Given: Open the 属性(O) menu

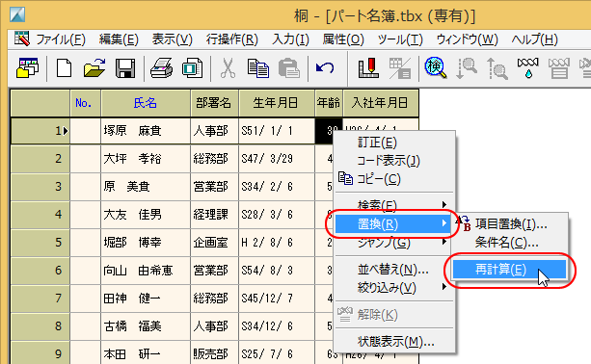Looking at the screenshot, I should click(x=343, y=39).
